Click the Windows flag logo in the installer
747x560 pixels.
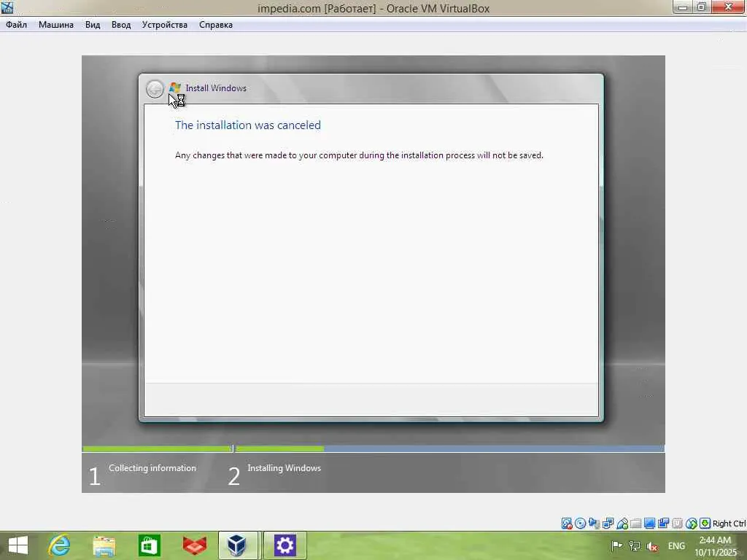pos(175,87)
